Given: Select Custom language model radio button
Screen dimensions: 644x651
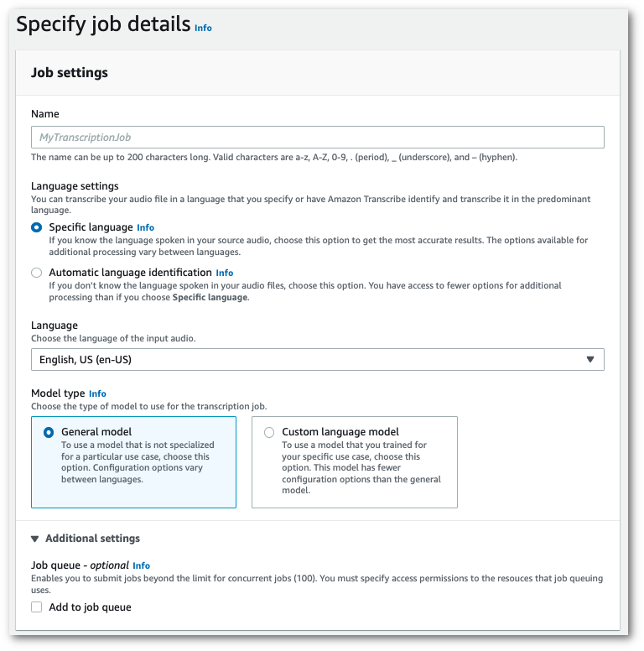Looking at the screenshot, I should coord(269,432).
